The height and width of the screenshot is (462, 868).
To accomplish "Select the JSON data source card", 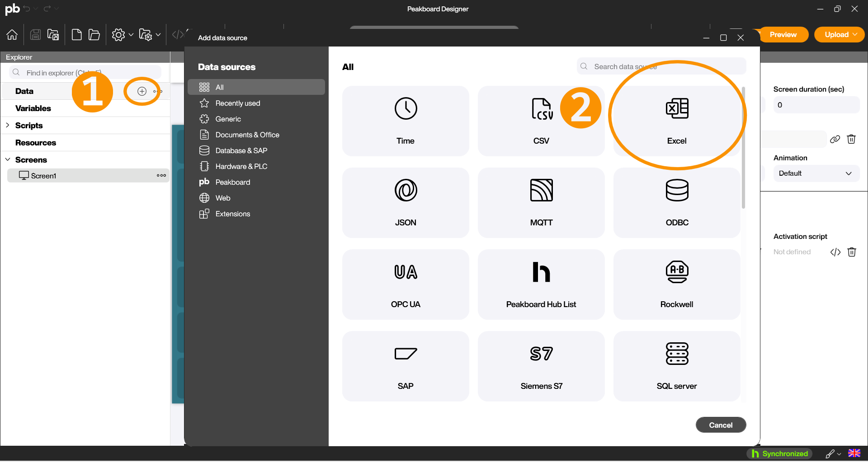I will pyautogui.click(x=406, y=203).
